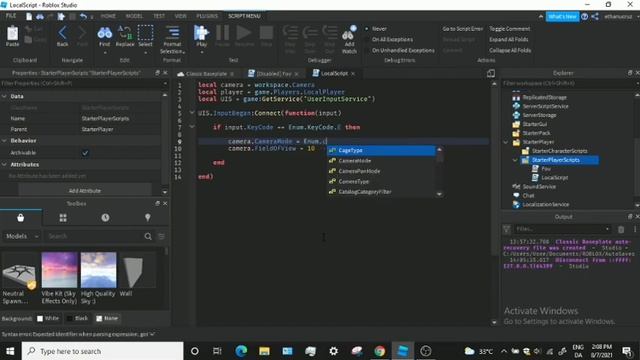This screenshot has height=360, width=640.
Task: Open Settings gear on the taskbar
Action: click(x=333, y=351)
